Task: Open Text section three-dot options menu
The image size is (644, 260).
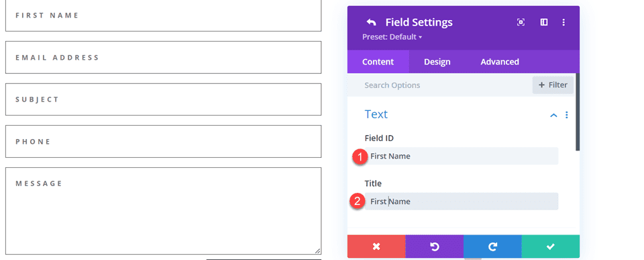Action: coord(567,115)
